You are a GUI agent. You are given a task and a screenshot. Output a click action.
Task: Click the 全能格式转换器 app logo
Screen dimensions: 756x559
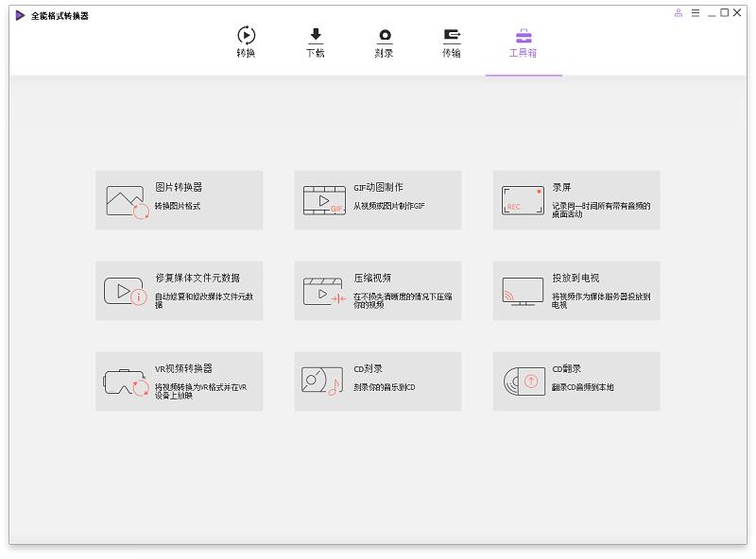pos(20,15)
